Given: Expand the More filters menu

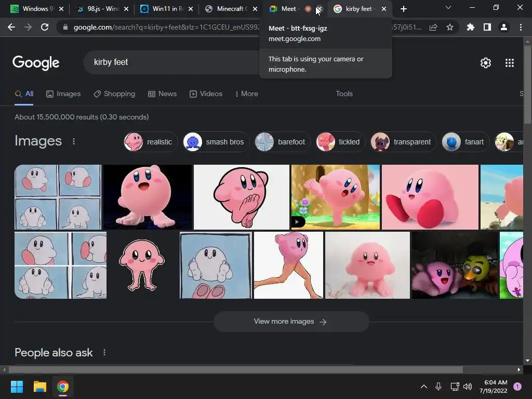Looking at the screenshot, I should coord(247,94).
